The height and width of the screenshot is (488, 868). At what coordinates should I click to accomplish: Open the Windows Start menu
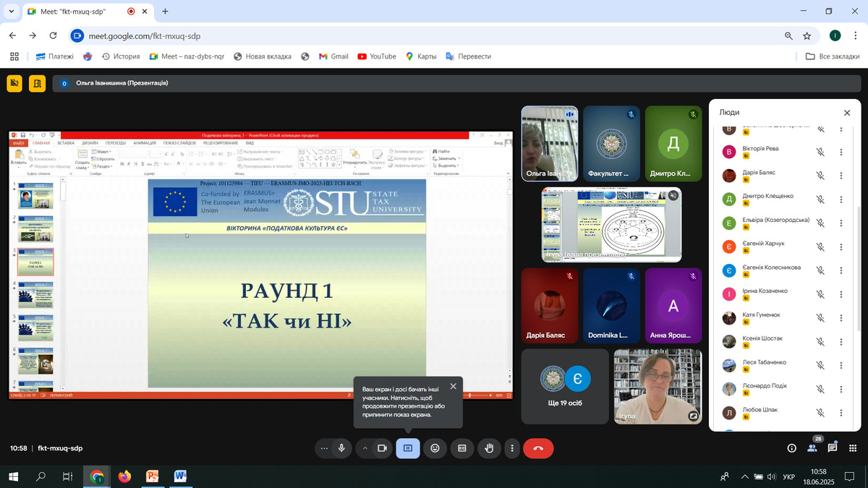tap(13, 476)
